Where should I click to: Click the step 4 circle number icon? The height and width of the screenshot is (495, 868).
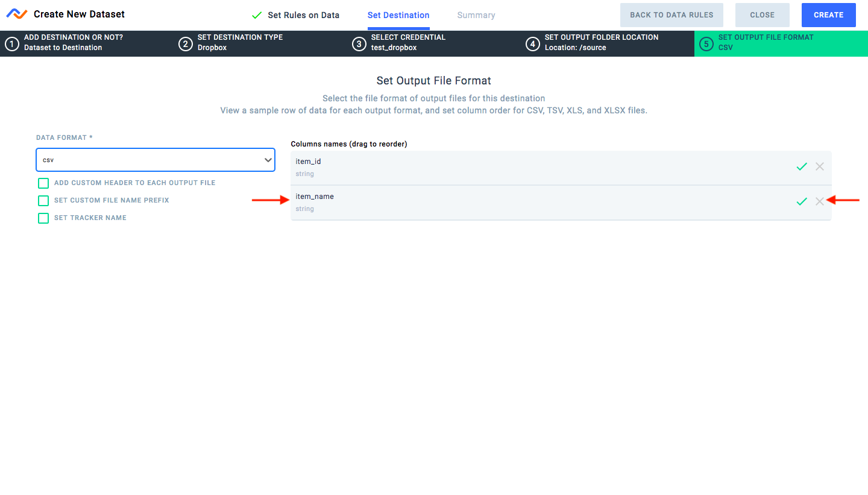click(x=533, y=44)
